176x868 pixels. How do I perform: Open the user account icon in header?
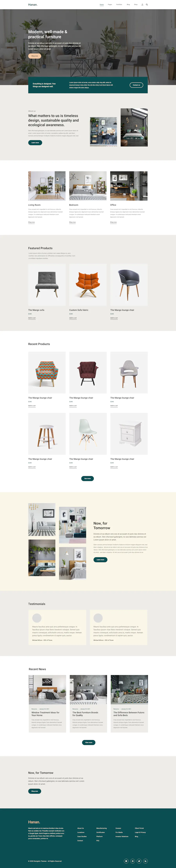[x=142, y=5]
